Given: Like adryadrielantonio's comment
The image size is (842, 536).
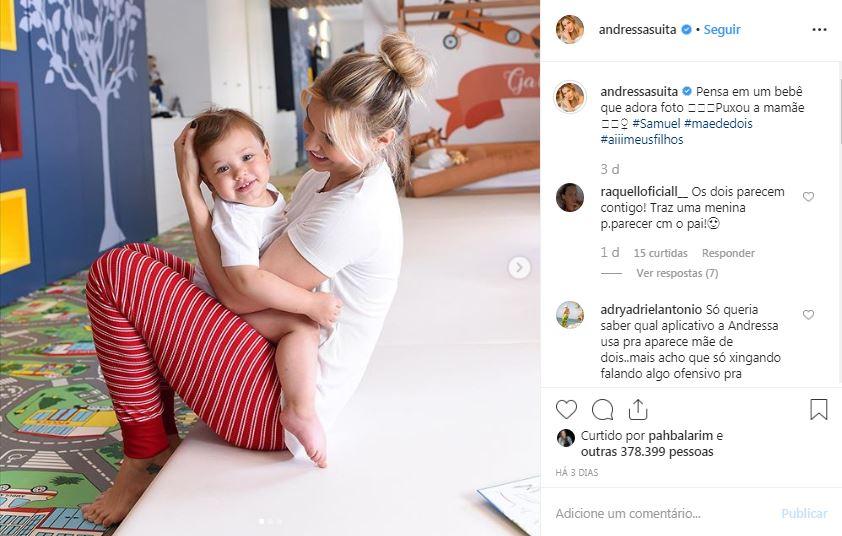Looking at the screenshot, I should pos(808,314).
